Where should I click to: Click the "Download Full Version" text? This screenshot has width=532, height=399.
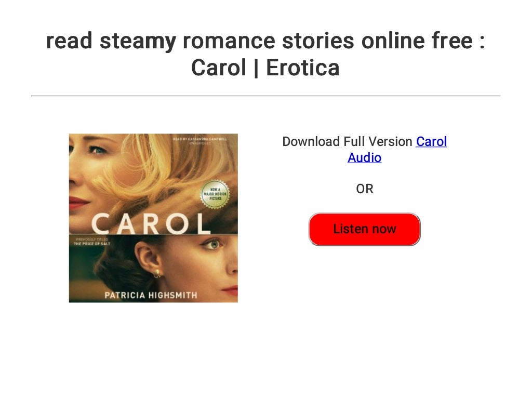[x=347, y=141]
